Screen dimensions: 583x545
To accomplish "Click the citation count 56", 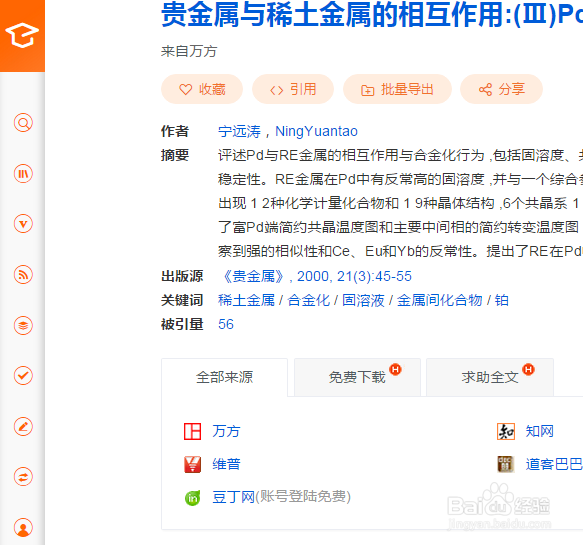I will (226, 325).
